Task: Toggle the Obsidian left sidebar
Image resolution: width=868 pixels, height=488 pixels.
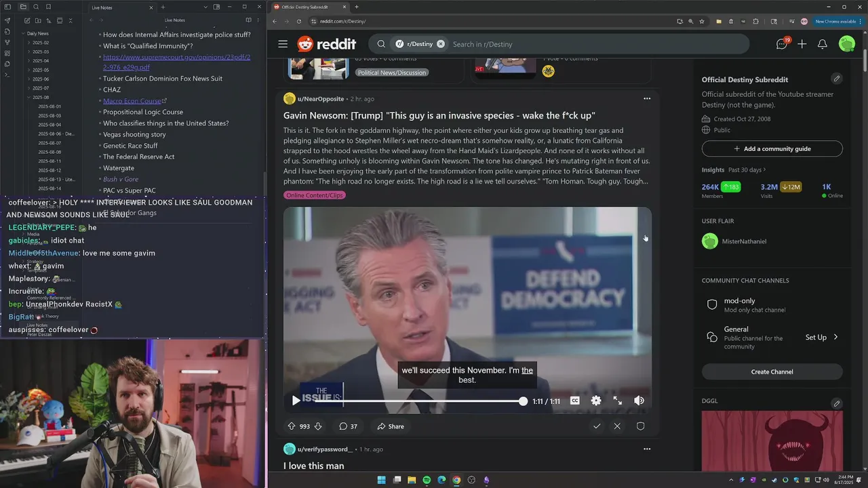Action: (7, 7)
